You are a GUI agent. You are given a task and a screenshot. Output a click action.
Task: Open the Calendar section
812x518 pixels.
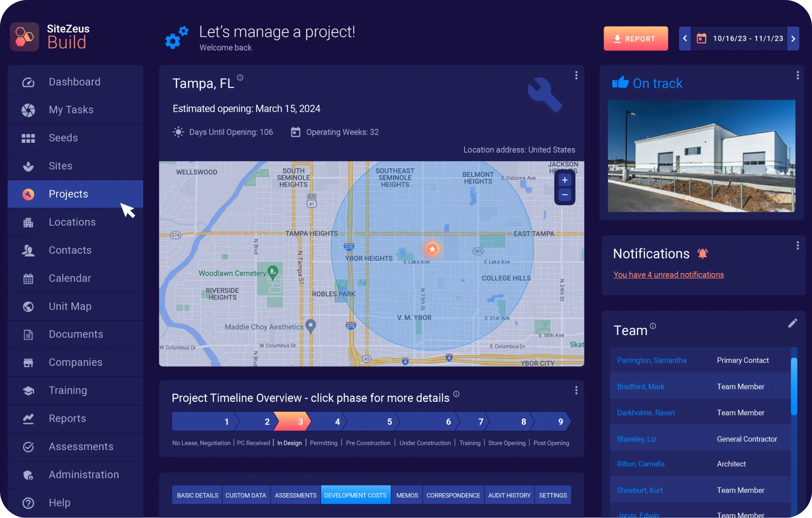pyautogui.click(x=70, y=278)
